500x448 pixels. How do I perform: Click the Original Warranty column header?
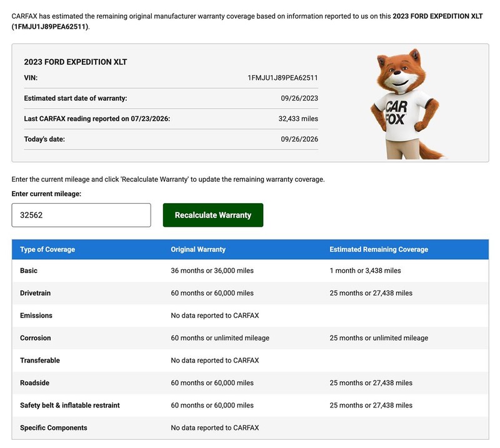198,249
